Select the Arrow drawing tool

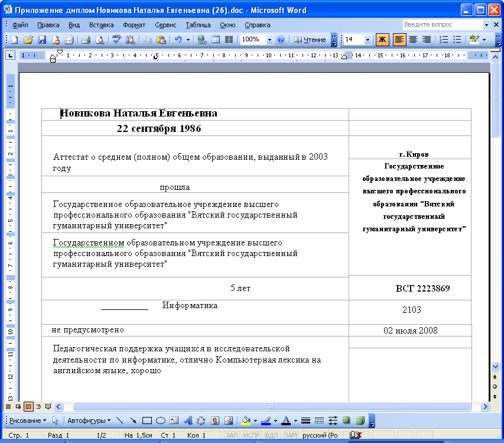(133, 421)
